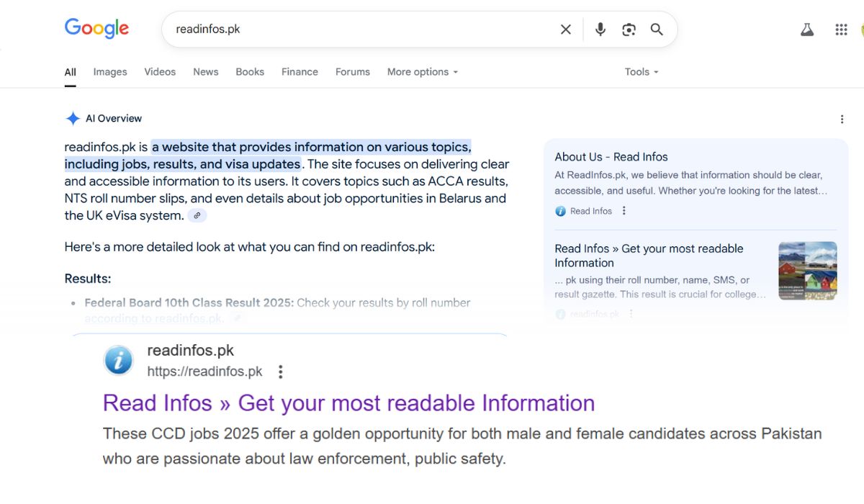Image resolution: width=864 pixels, height=504 pixels.
Task: Click the magnifying glass search button
Action: [x=657, y=30]
